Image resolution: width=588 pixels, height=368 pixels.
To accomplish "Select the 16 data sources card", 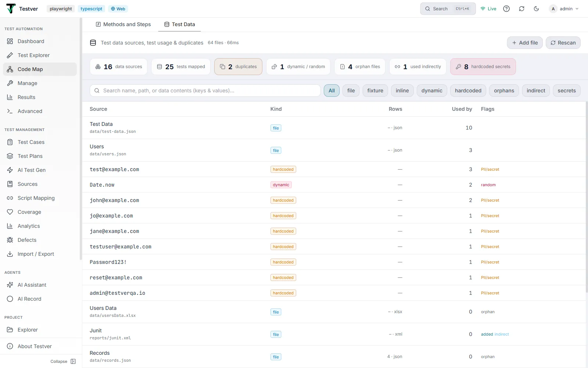I will pos(118,67).
